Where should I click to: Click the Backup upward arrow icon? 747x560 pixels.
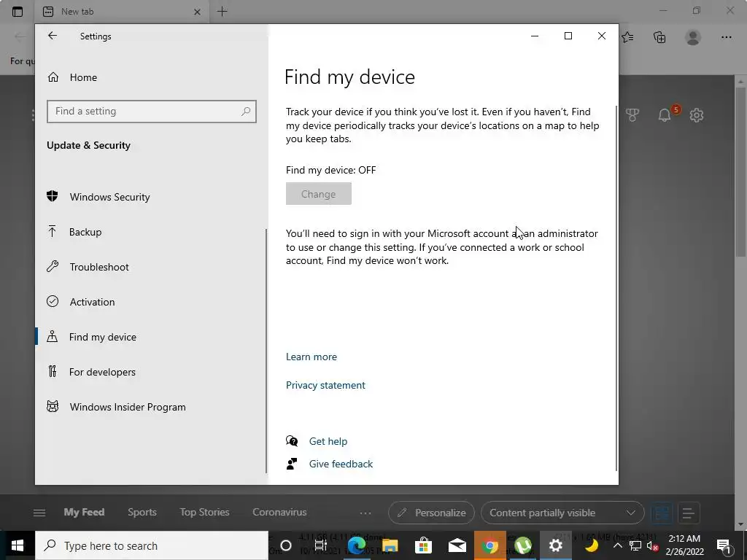click(53, 231)
